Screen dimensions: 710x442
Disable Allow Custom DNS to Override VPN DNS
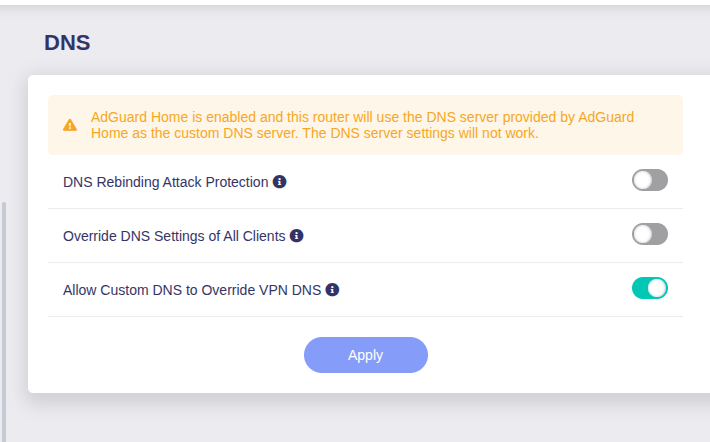649,288
